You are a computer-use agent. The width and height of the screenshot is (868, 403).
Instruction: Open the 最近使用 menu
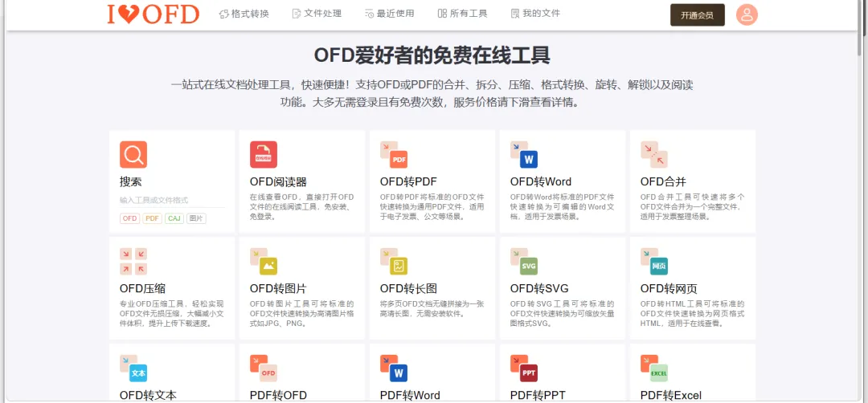coord(389,14)
